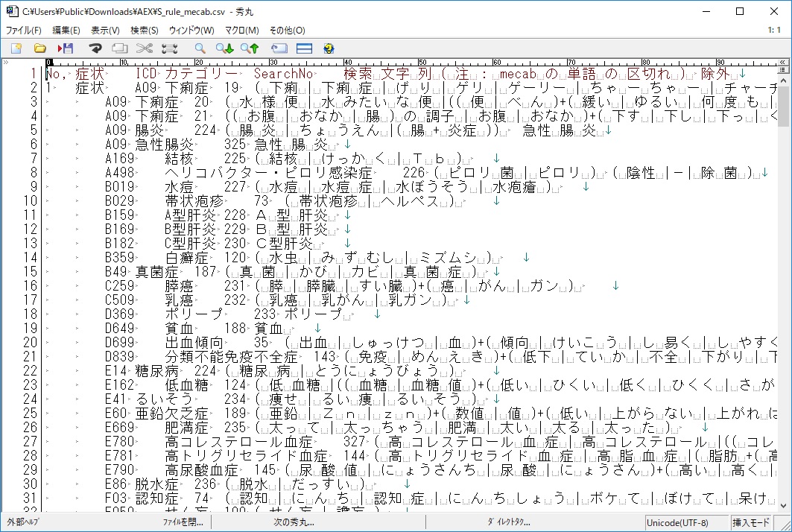The height and width of the screenshot is (532, 792).
Task: Switch to next window using toolbar icon
Action: pyautogui.click(x=279, y=48)
